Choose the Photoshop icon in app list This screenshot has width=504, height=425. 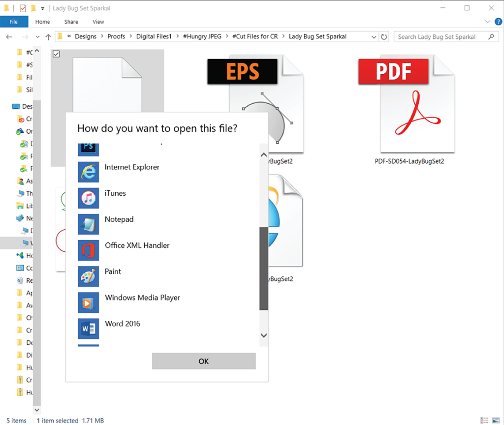pos(89,150)
